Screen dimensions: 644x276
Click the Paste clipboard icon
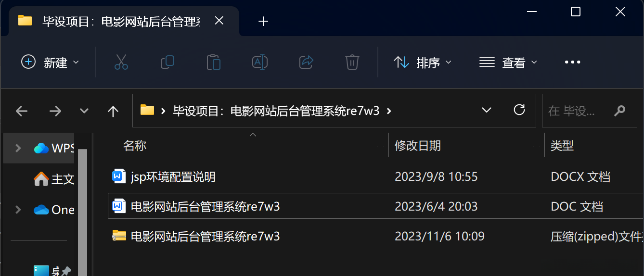click(213, 62)
